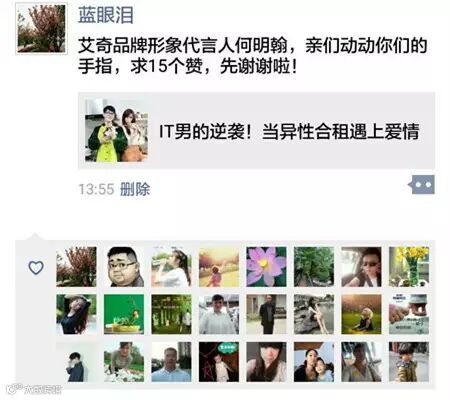Viewport: 450px width, 400px height.
Task: Open the like/comment bubble button
Action: pyautogui.click(x=422, y=184)
